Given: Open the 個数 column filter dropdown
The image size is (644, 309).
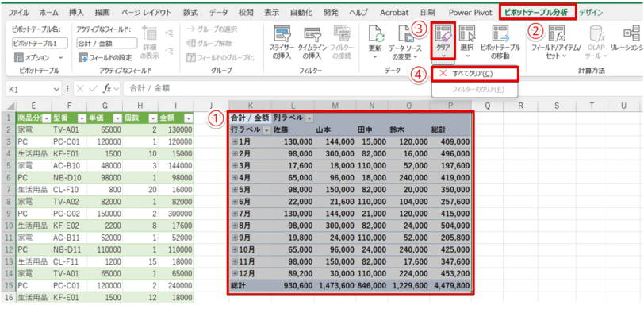Looking at the screenshot, I should [152, 118].
